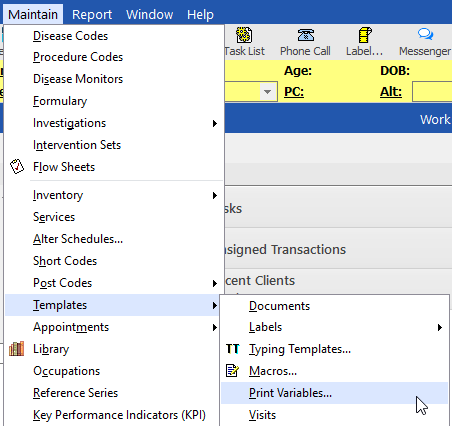Open the dropdown arrow beside PC
The image size is (452, 426).
point(267,91)
